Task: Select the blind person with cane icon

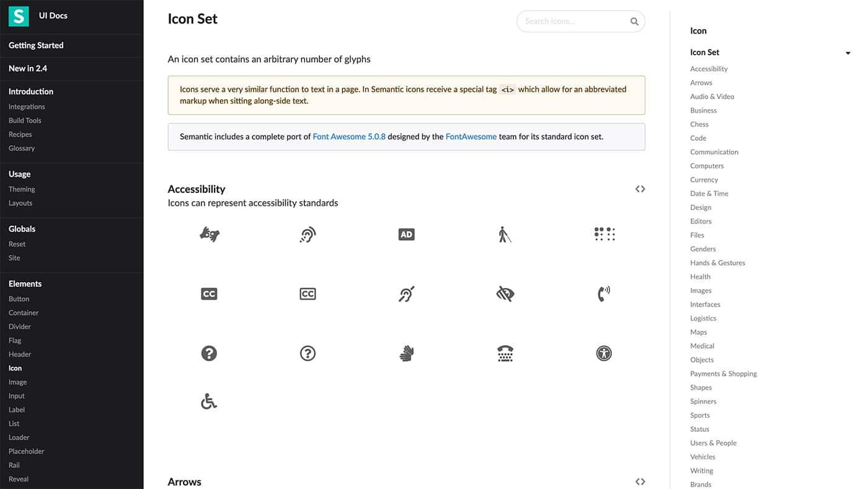Action: click(x=505, y=234)
